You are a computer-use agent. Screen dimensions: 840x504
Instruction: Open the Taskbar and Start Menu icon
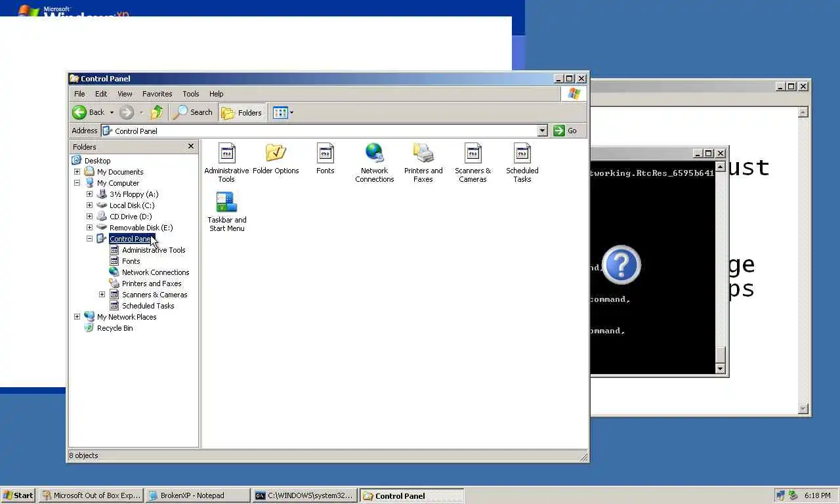pos(226,212)
